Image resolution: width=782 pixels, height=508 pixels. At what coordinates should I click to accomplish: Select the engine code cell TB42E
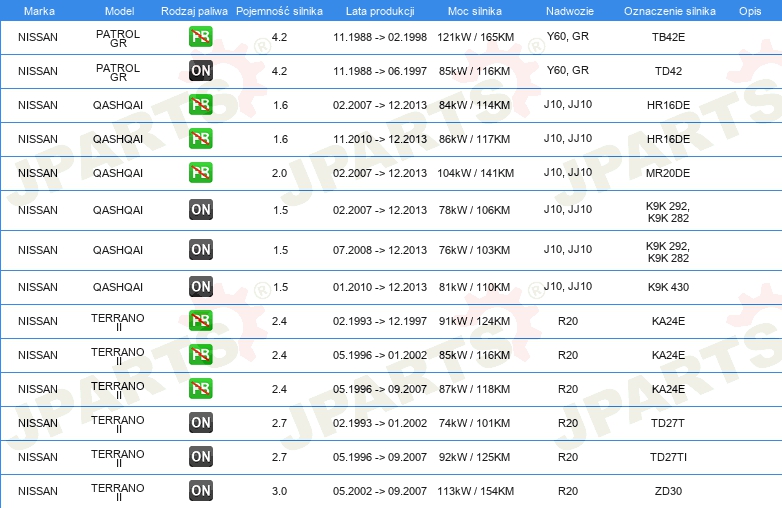(x=668, y=37)
